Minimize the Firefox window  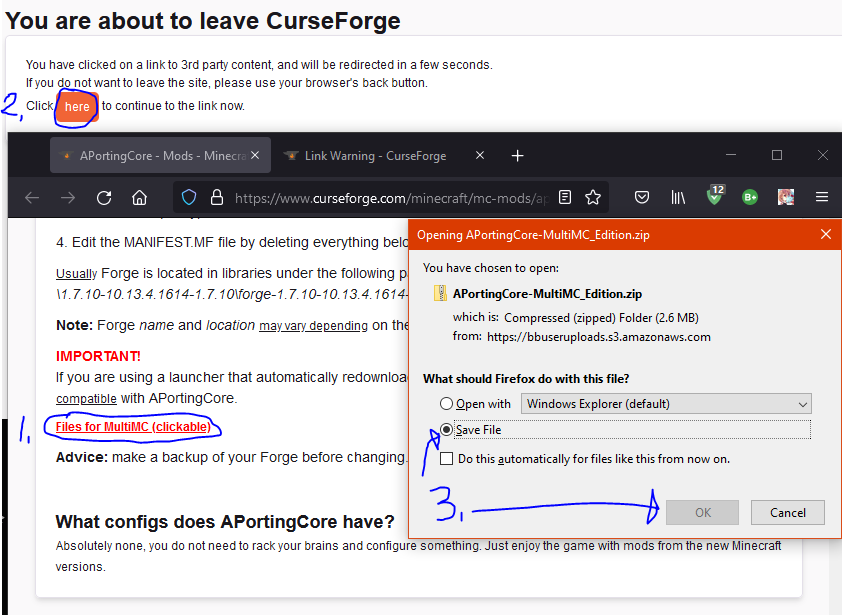(731, 155)
